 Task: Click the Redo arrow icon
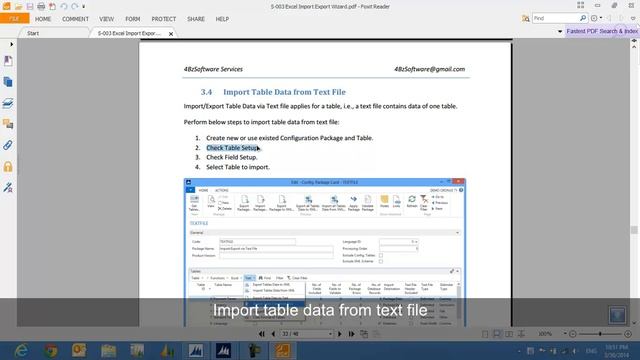pyautogui.click(x=75, y=7)
